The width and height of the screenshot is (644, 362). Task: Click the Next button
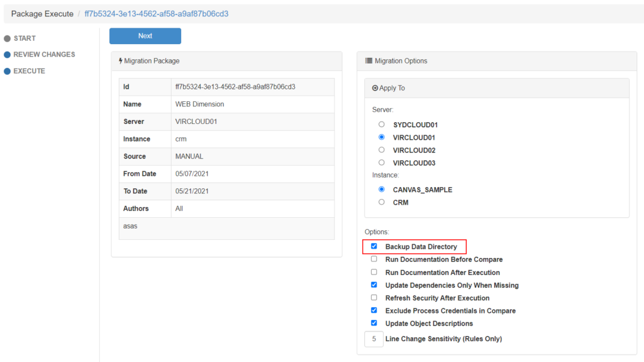coord(145,36)
